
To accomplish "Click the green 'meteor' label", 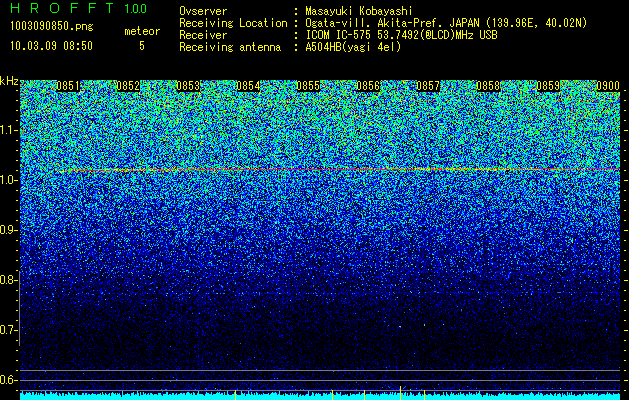I will point(142,31).
